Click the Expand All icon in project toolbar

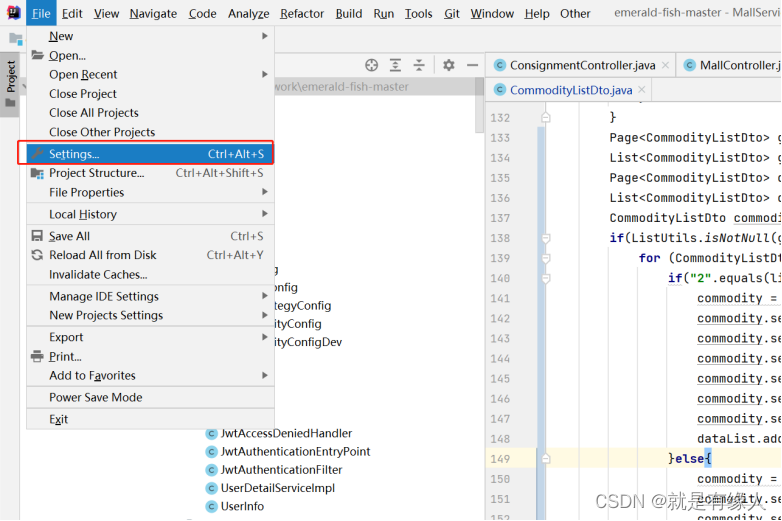click(x=395, y=65)
